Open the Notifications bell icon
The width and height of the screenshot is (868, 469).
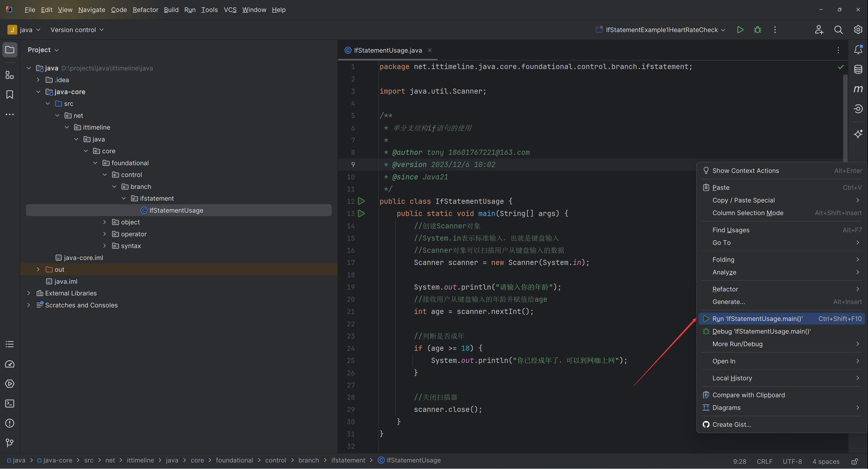(858, 50)
